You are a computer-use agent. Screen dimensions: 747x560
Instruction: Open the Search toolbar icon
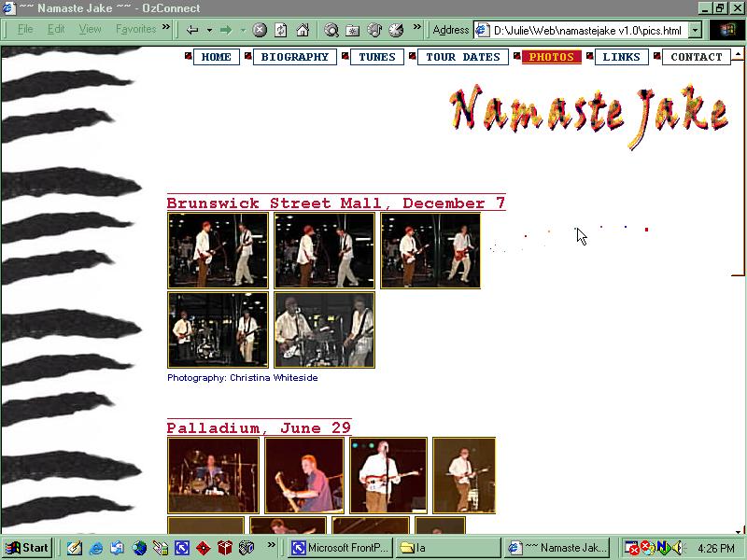tap(331, 30)
